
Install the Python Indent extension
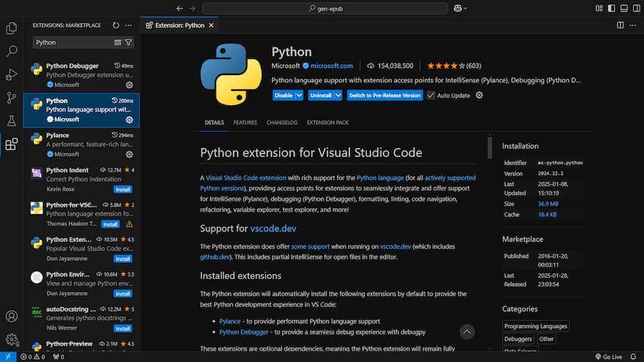pyautogui.click(x=123, y=190)
